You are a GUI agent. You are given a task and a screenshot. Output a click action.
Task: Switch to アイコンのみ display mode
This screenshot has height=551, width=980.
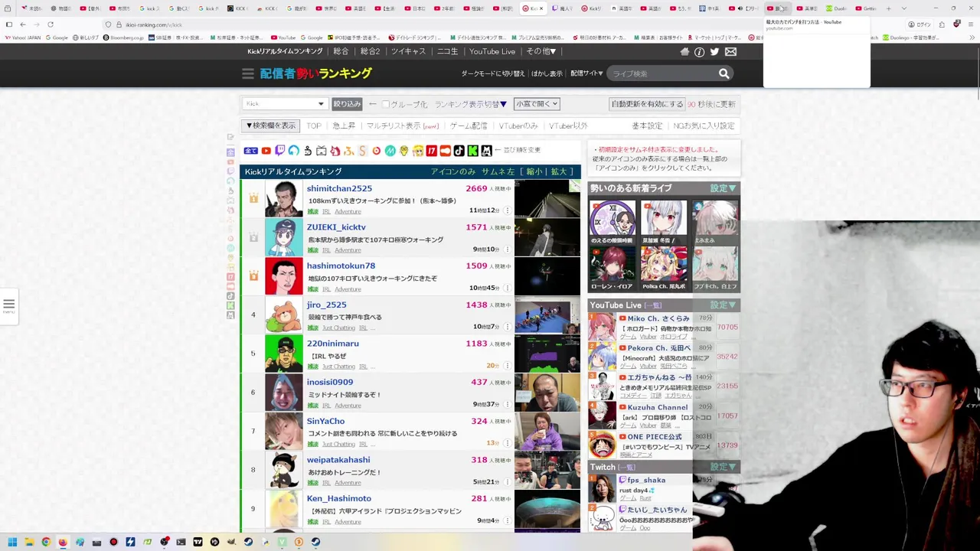[x=452, y=171]
